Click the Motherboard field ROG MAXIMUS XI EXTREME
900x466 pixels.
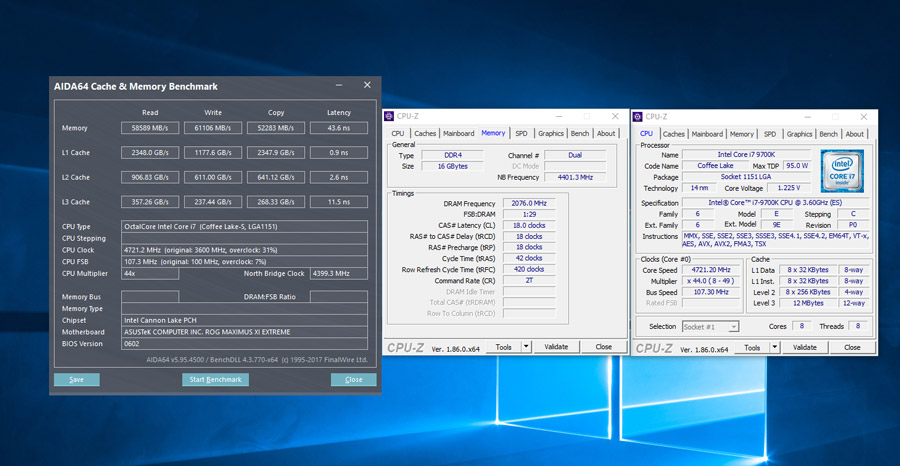point(245,332)
